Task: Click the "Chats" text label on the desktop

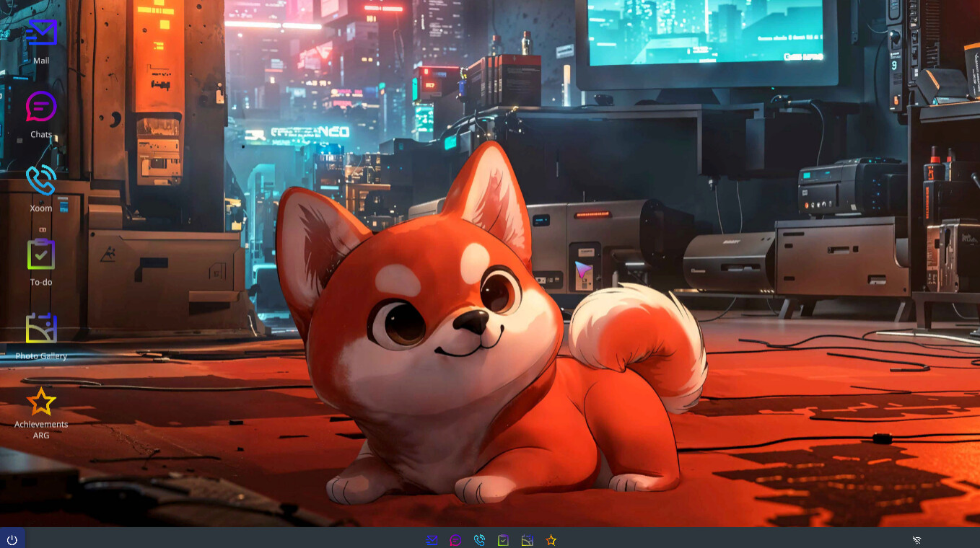Action: [41, 135]
